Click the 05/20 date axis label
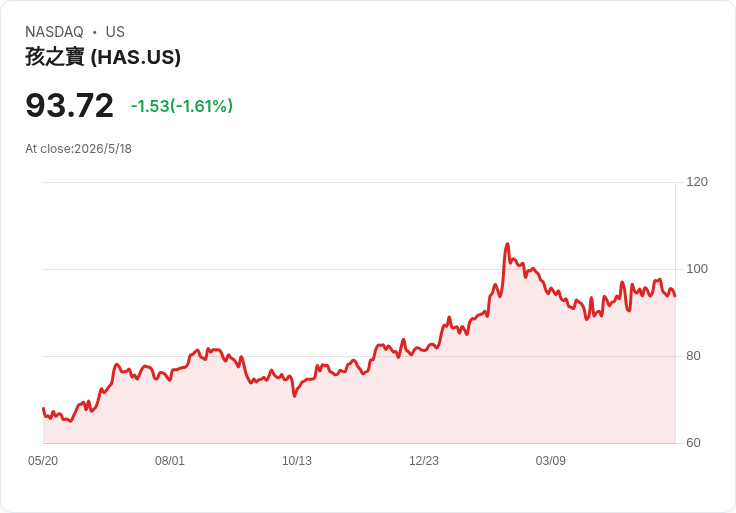The image size is (736, 513). (x=43, y=461)
